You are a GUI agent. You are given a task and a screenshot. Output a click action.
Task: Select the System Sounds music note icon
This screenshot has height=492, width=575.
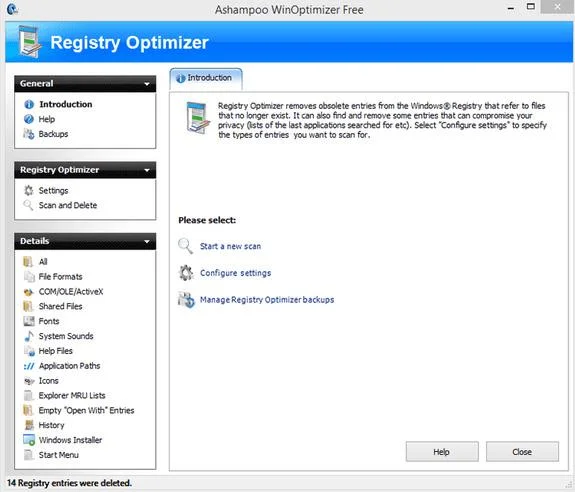tap(29, 336)
